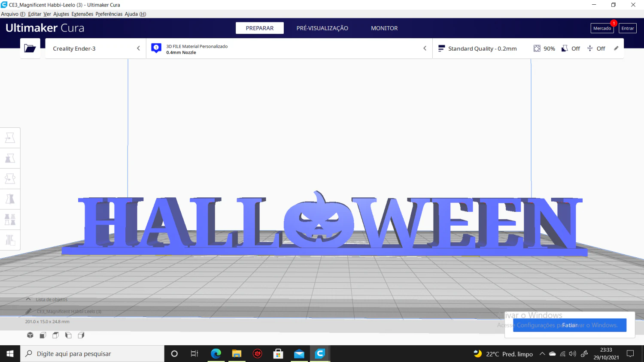Open the Extensões menu

82,14
